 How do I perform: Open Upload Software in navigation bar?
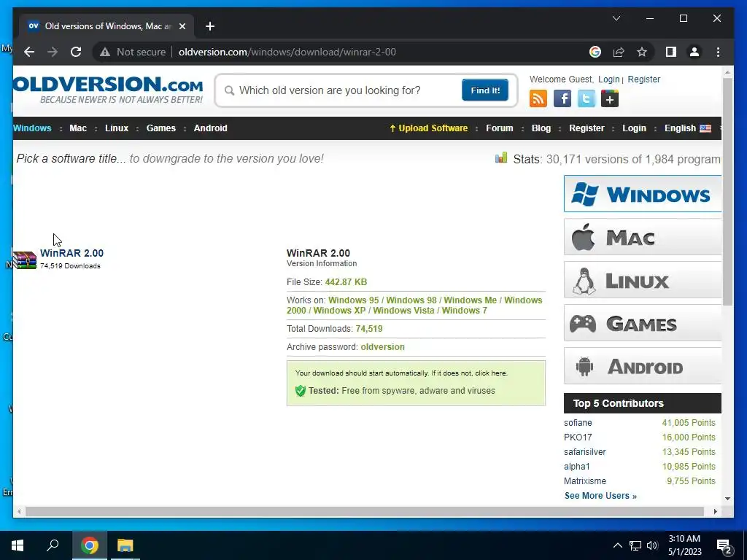[428, 128]
